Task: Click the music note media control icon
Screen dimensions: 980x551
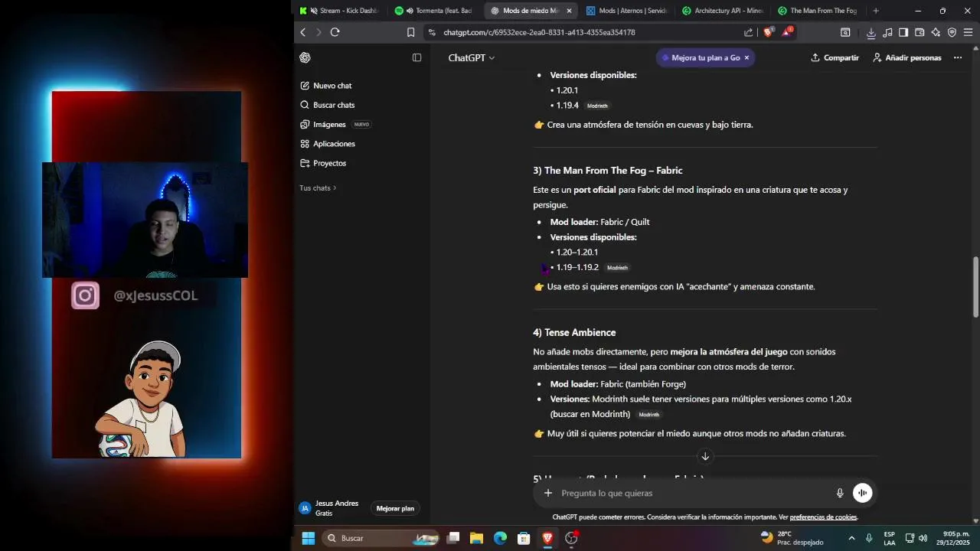Action: tap(887, 32)
